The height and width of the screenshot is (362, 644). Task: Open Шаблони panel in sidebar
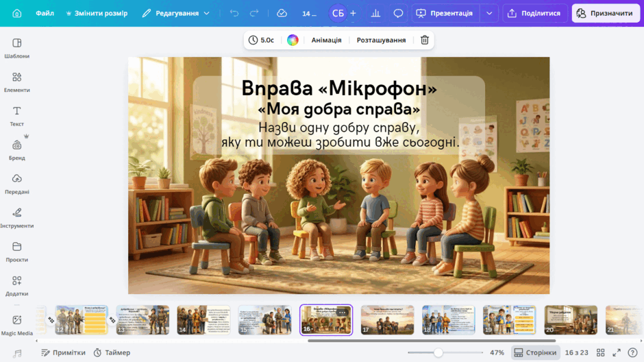click(17, 48)
